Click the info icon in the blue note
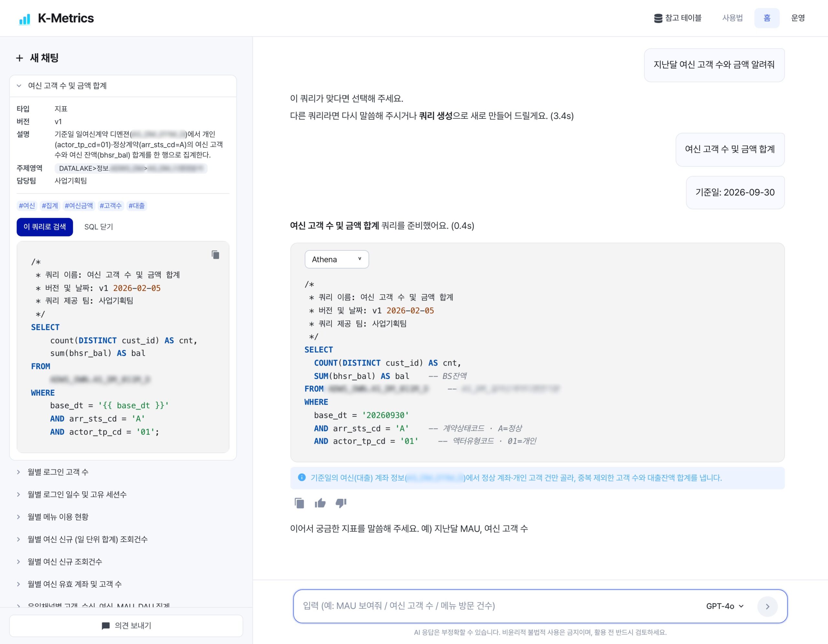Screen dimensions: 828x644 pos(302,477)
